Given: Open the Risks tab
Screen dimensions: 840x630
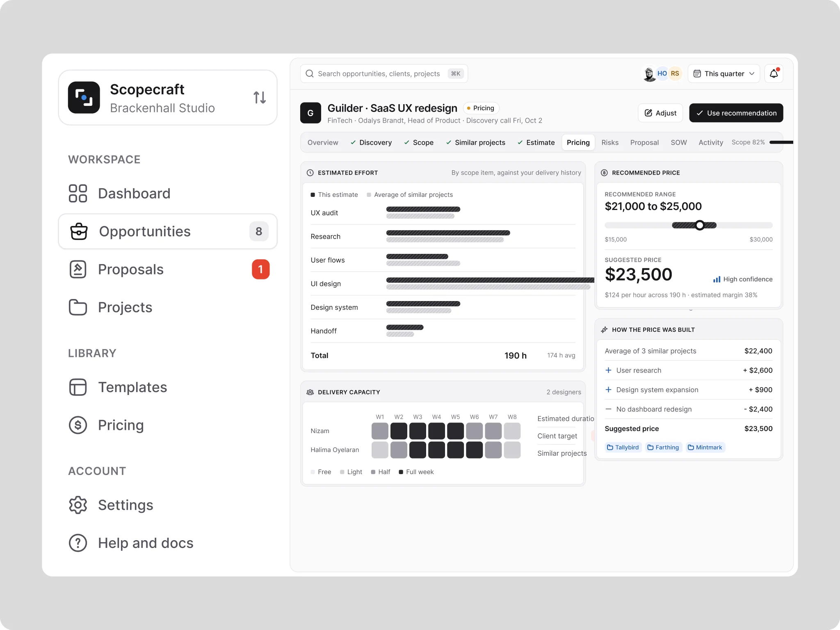Looking at the screenshot, I should pos(610,142).
